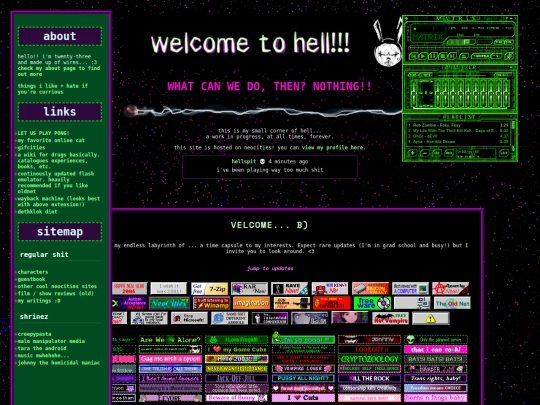Screen dimensions: 540x405
Task: Click the 'I love my Game Cube' blinkie
Action: click(x=236, y=349)
